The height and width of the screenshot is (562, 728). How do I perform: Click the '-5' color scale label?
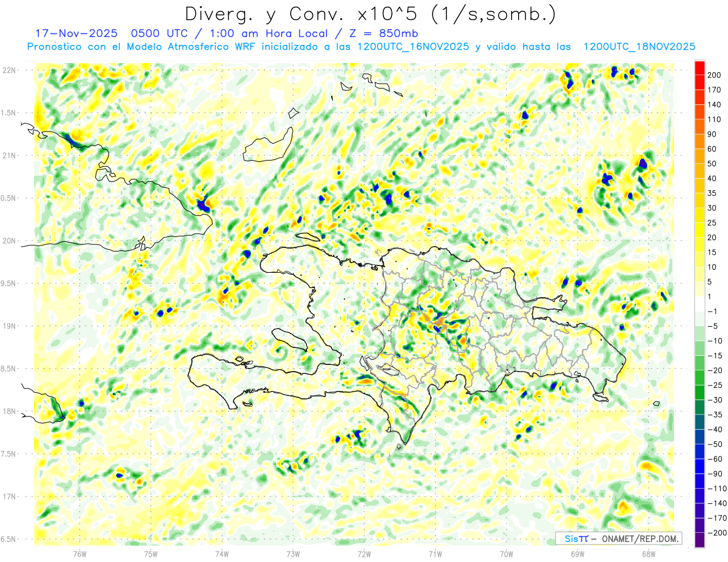click(713, 326)
